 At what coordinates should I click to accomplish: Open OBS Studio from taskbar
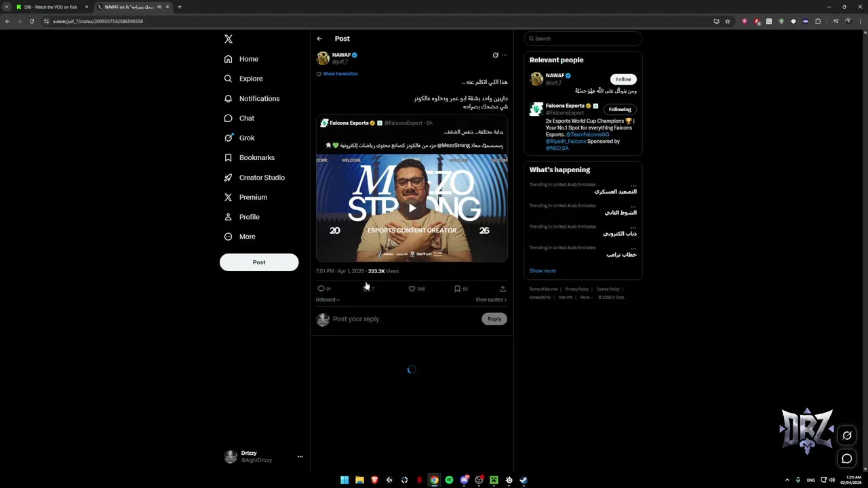(x=479, y=480)
